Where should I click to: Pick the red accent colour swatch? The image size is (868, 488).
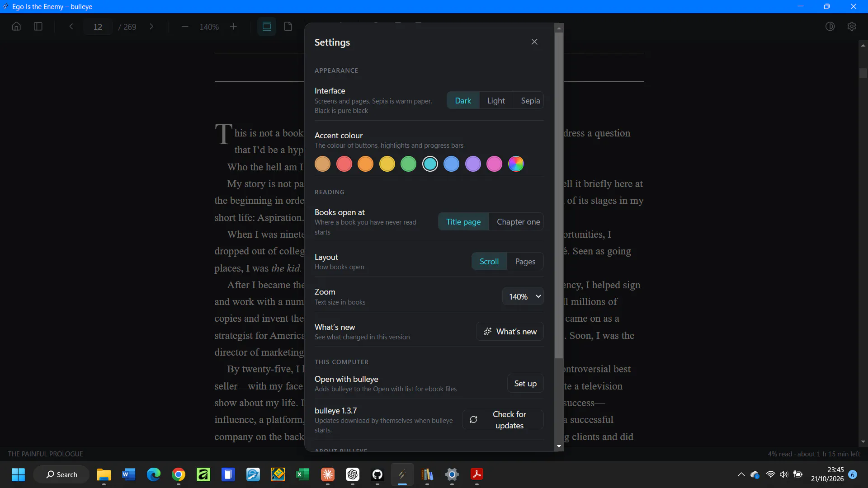(x=344, y=164)
